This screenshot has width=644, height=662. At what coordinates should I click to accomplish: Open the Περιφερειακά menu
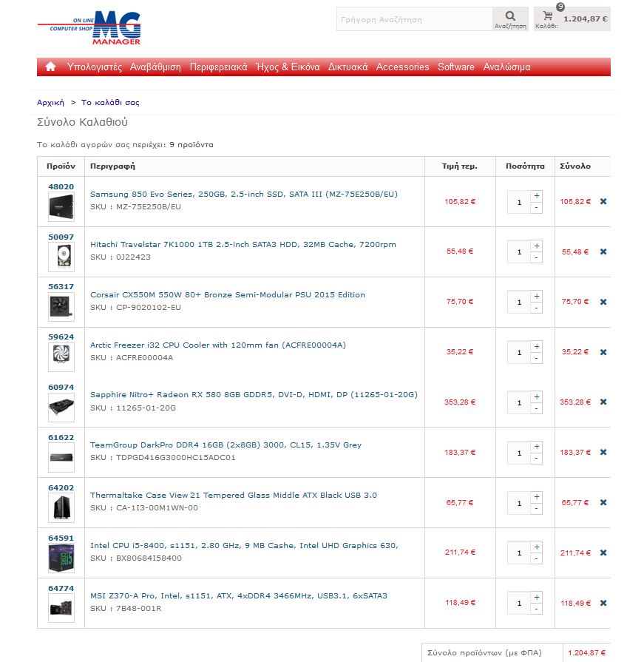click(218, 67)
